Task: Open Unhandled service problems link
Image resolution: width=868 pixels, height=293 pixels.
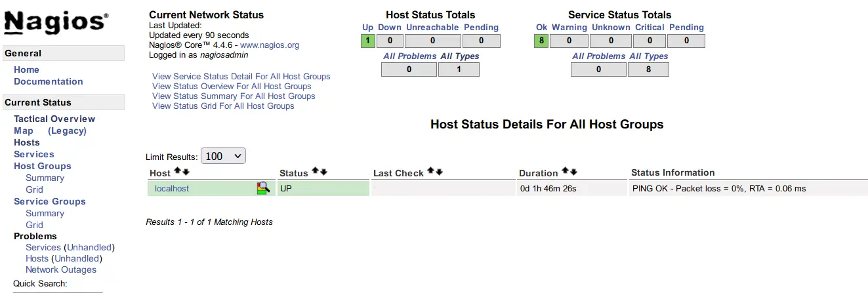Action: 89,247
